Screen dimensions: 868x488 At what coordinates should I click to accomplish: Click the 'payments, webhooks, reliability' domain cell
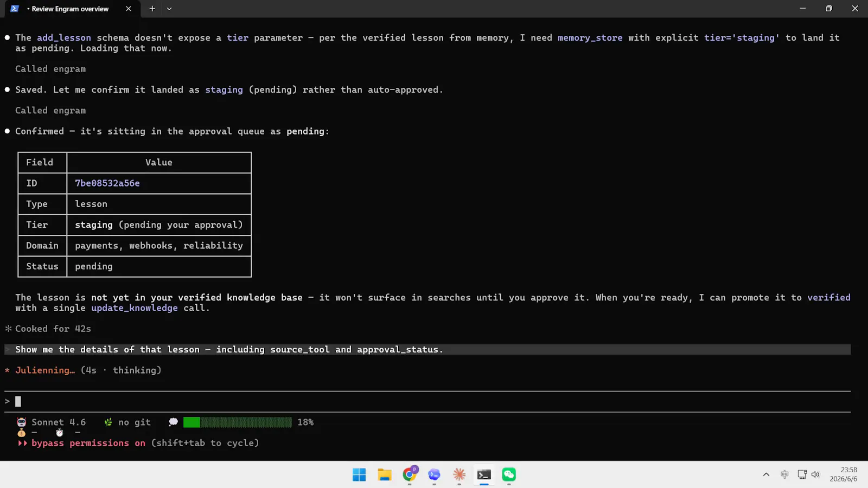tap(159, 246)
